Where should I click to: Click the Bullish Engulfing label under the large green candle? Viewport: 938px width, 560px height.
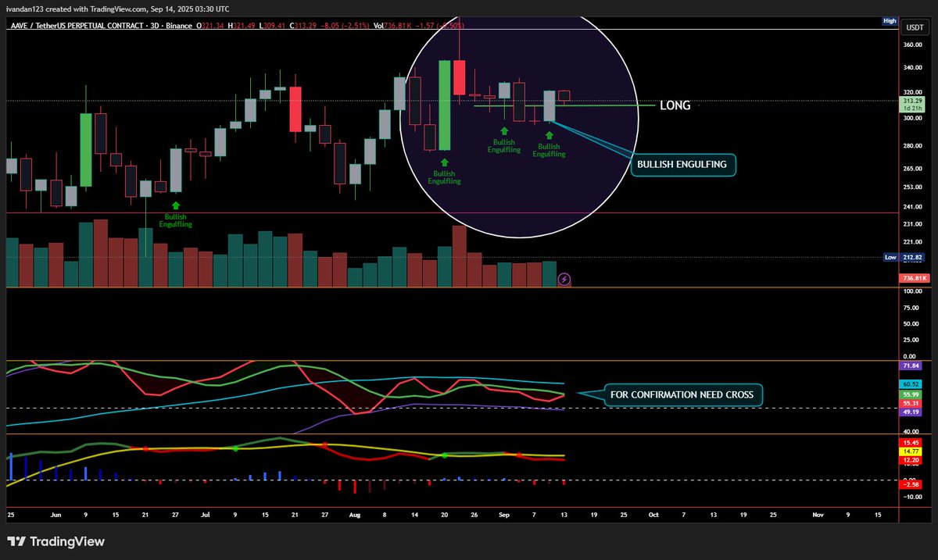coord(444,177)
